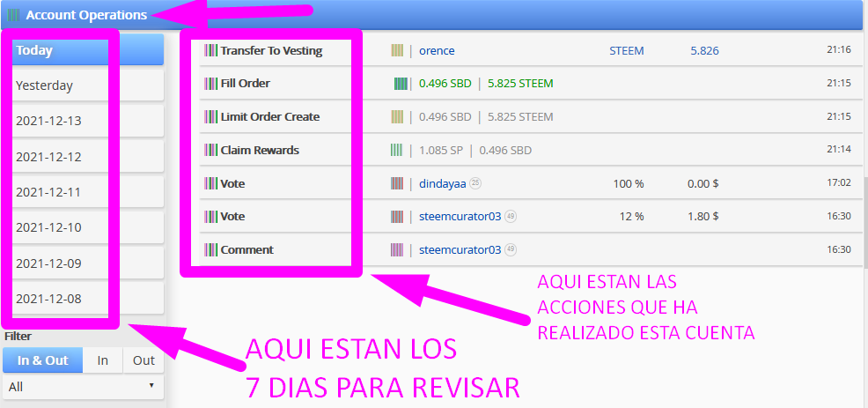The width and height of the screenshot is (868, 408).
Task: Click the 1.085 SP value in Claim Rewards
Action: (x=441, y=150)
